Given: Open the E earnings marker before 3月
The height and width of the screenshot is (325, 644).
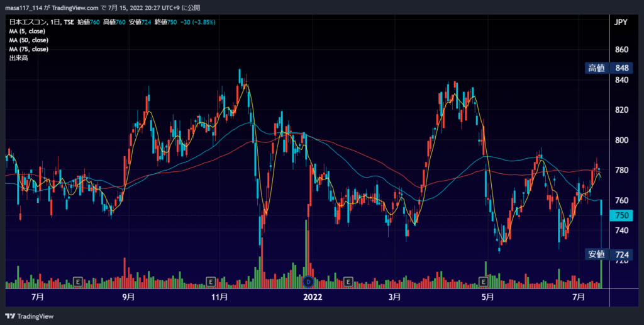Looking at the screenshot, I should pos(348,282).
